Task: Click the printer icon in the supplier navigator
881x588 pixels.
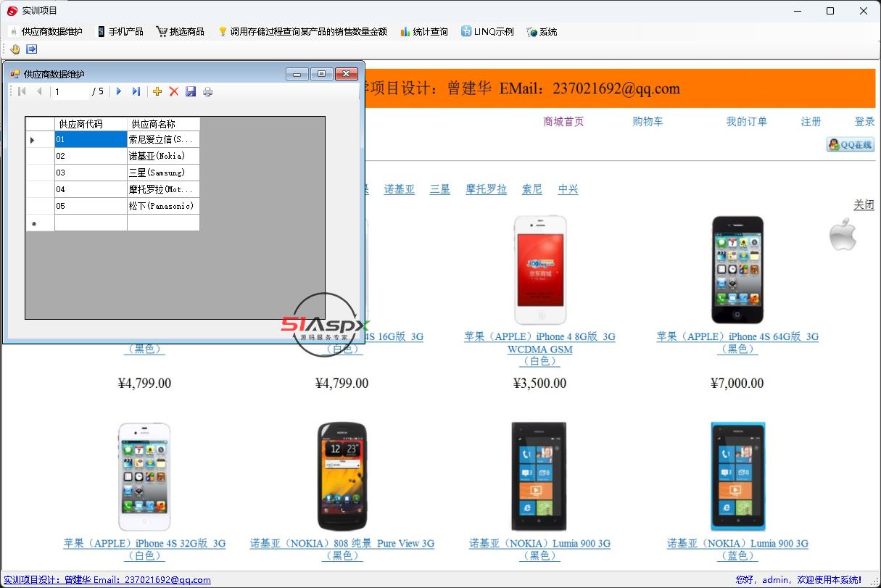Action: (208, 91)
